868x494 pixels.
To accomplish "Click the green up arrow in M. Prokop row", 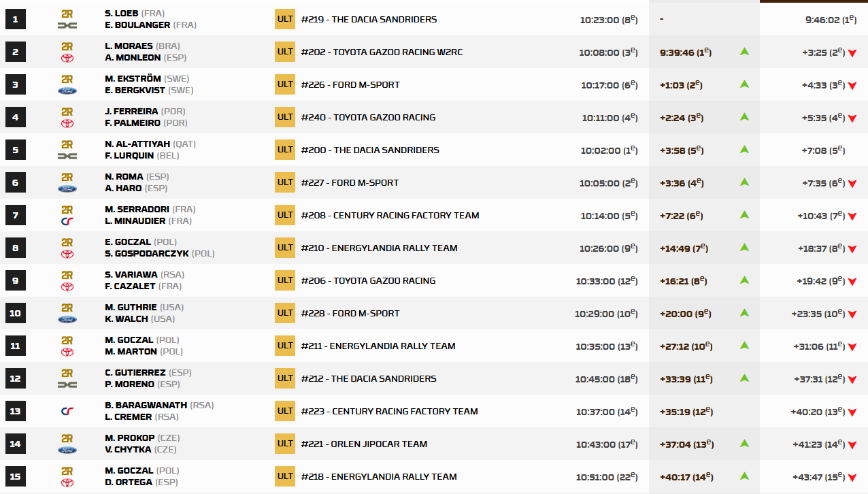I will pos(744,444).
